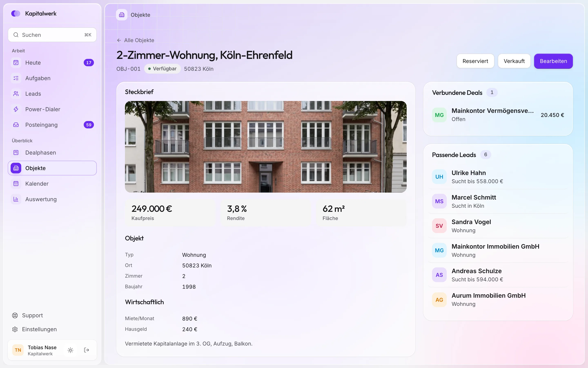
Task: Switch to Dealphasen view
Action: point(52,153)
